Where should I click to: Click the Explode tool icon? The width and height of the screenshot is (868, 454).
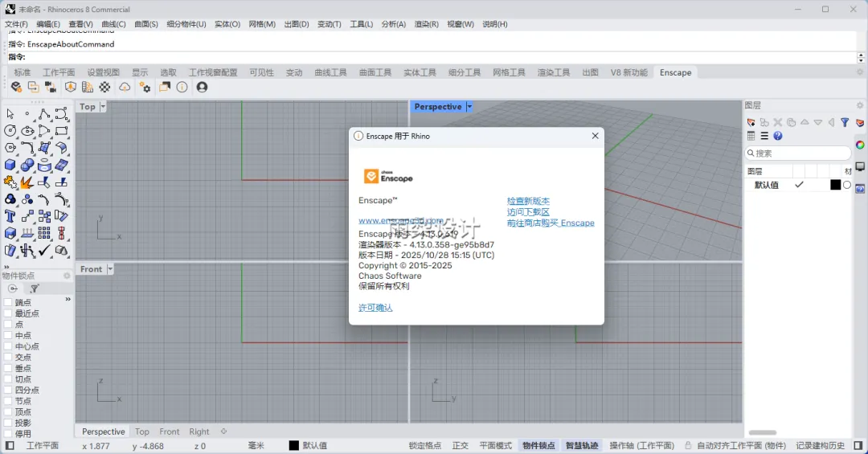(x=27, y=182)
